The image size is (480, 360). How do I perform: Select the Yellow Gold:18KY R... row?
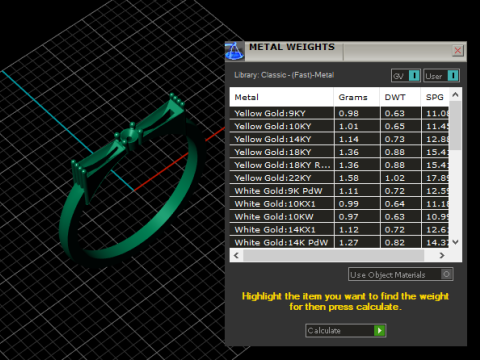coord(339,165)
